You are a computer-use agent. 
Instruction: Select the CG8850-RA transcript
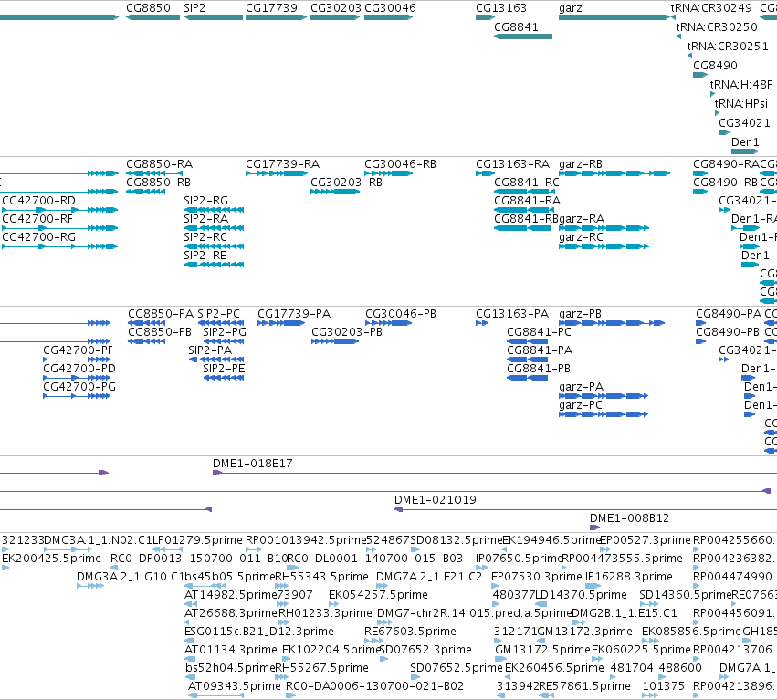pyautogui.click(x=154, y=173)
